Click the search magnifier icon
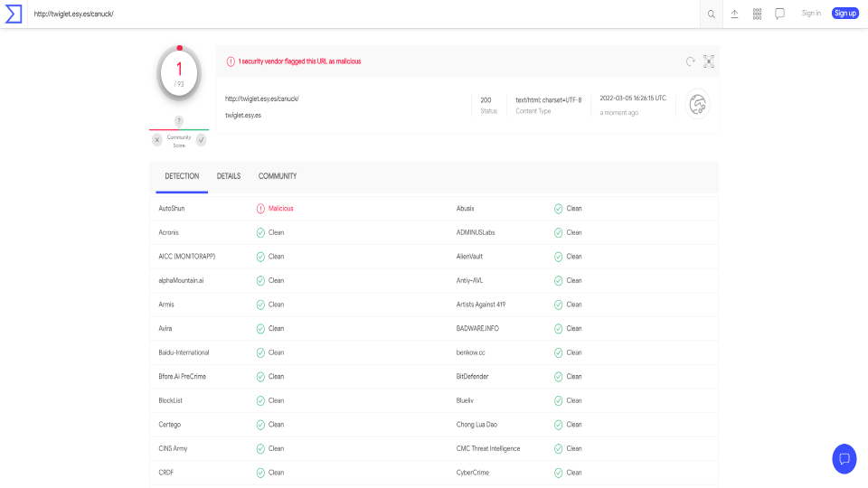 pyautogui.click(x=712, y=14)
